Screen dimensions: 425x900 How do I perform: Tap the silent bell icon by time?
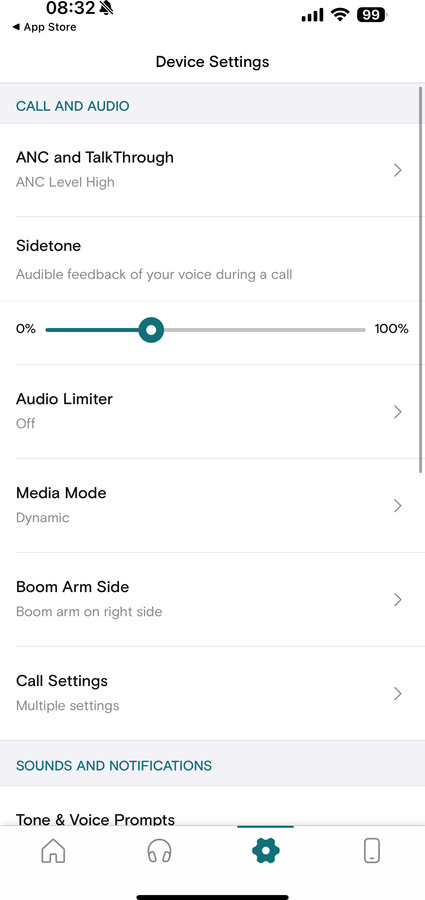[107, 8]
